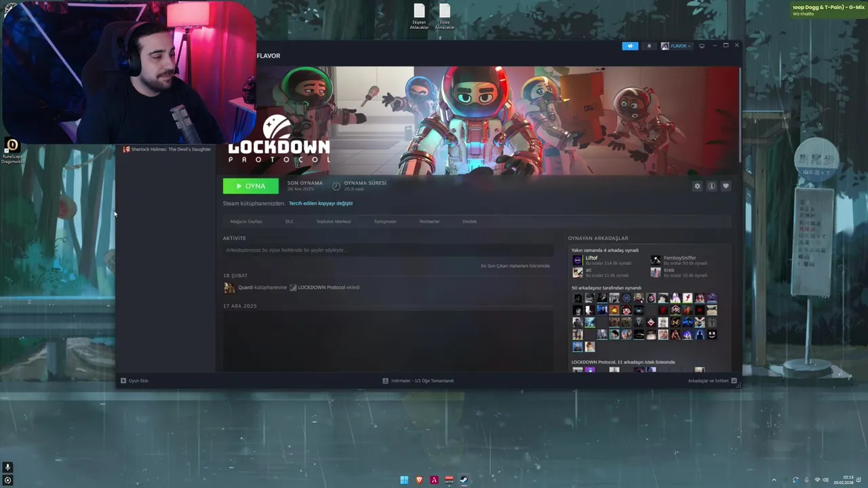
Task: Click the 'AKTİVİTE' section heading
Action: coord(235,239)
